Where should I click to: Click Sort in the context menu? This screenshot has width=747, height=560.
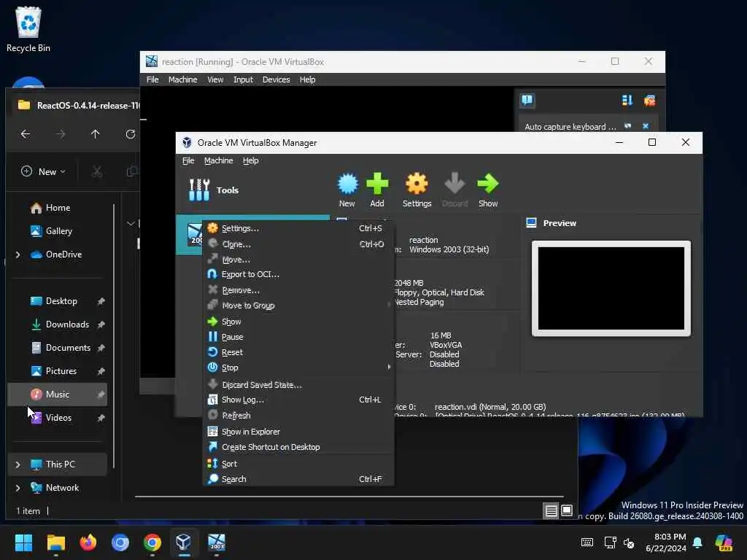[x=298, y=464]
